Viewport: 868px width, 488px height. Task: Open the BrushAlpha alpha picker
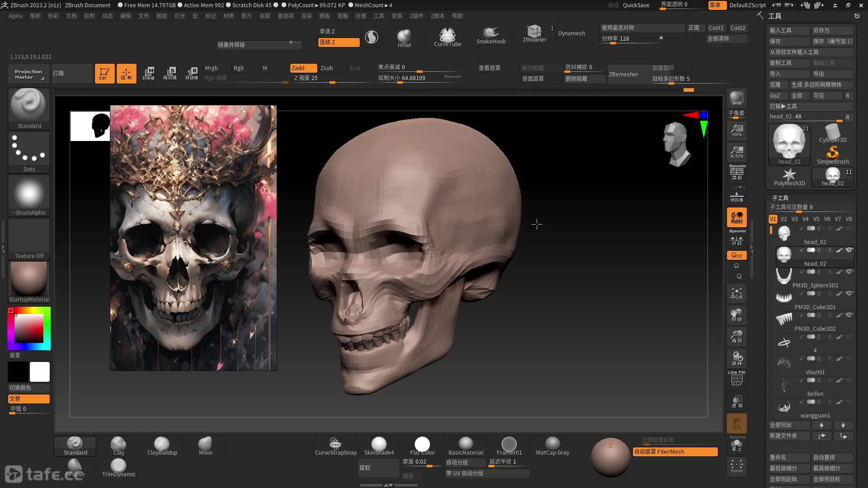[x=29, y=196]
